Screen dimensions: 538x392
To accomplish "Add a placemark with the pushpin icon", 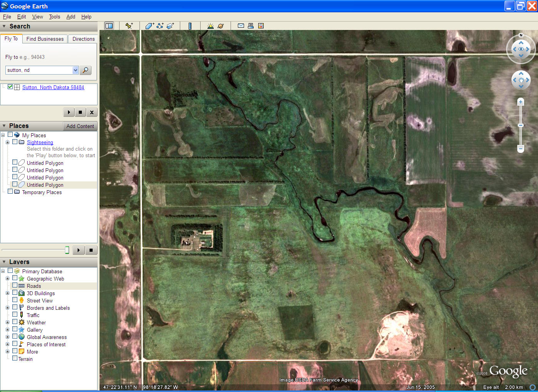I will [x=129, y=26].
